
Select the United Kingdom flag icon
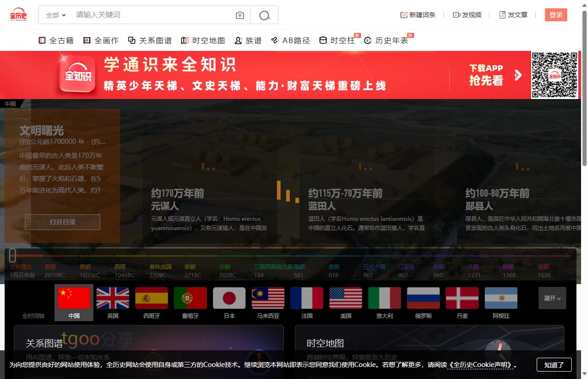point(113,298)
